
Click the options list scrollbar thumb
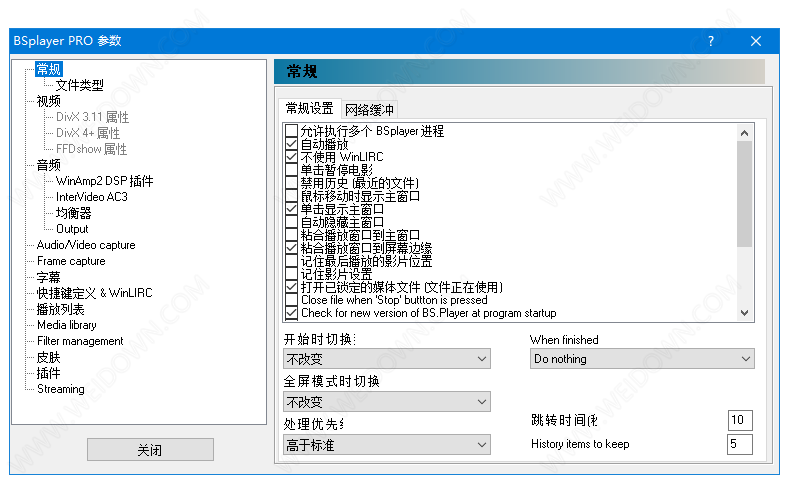click(745, 194)
